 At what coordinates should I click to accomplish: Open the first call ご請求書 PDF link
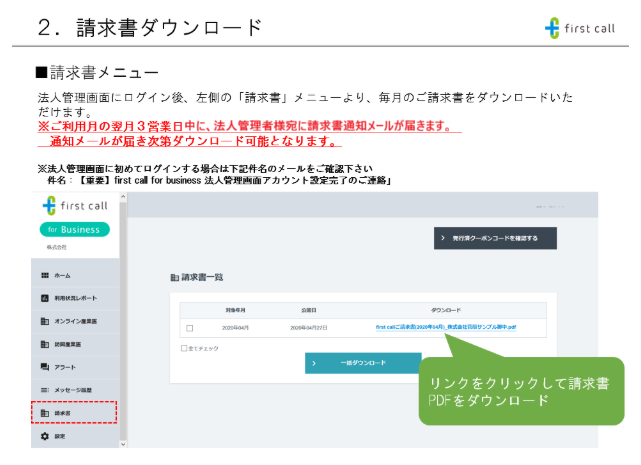coord(446,327)
